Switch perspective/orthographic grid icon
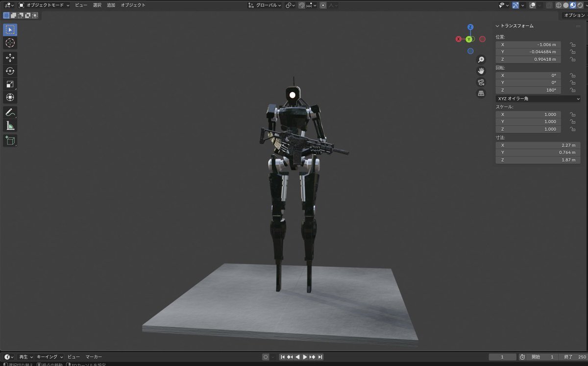Screen dimensions: 588x366 click(x=481, y=93)
